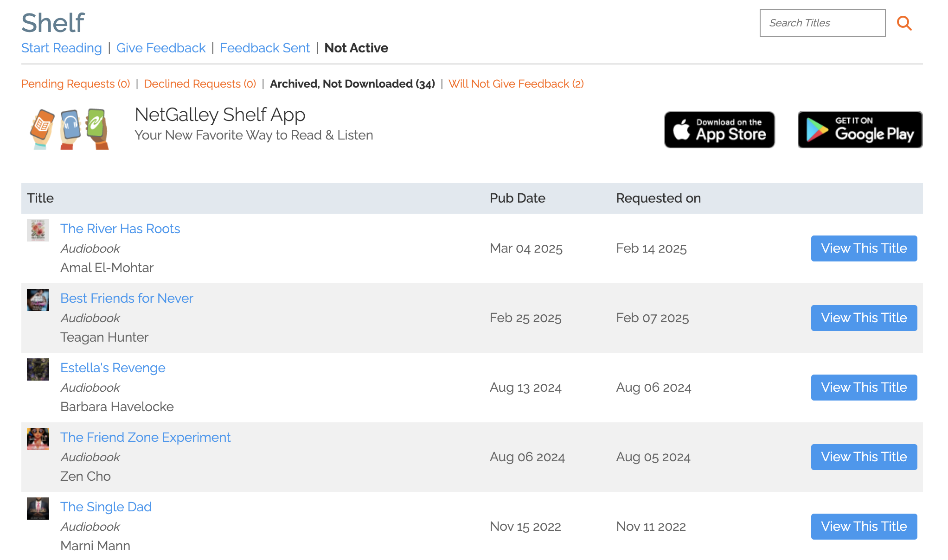The height and width of the screenshot is (560, 948).
Task: Open The River Has Roots cover thumbnail
Action: pyautogui.click(x=38, y=230)
